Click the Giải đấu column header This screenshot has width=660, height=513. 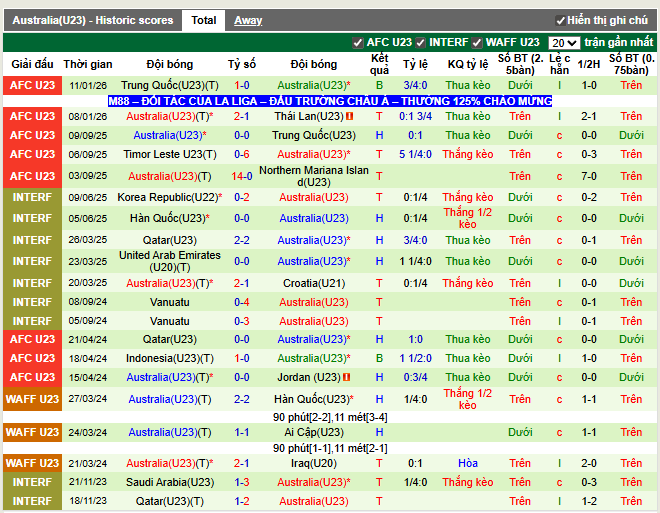tap(32, 64)
